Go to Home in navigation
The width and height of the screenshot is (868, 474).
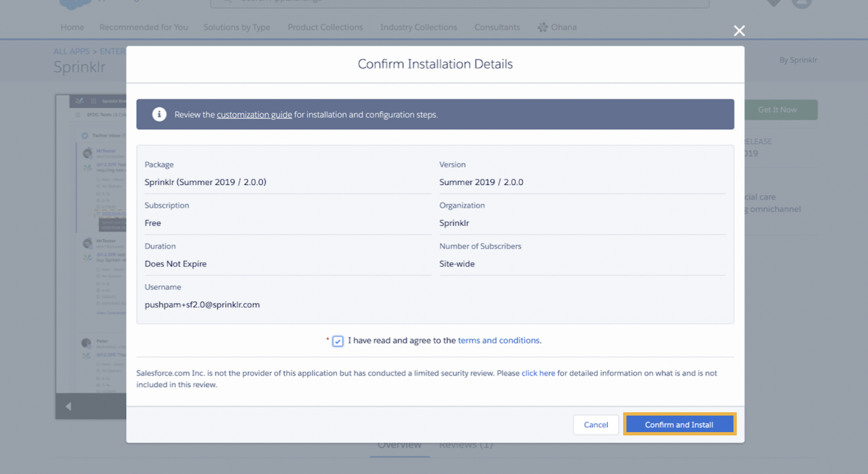click(72, 27)
